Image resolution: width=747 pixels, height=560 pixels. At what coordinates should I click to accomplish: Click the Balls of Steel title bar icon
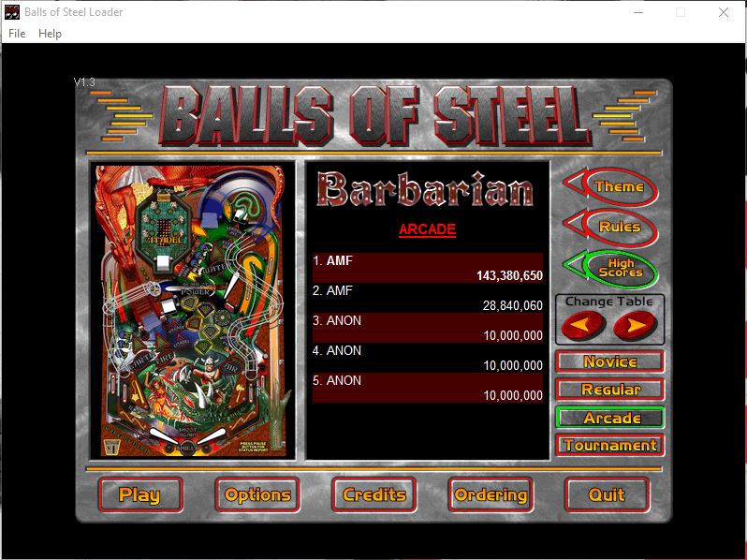point(11,12)
